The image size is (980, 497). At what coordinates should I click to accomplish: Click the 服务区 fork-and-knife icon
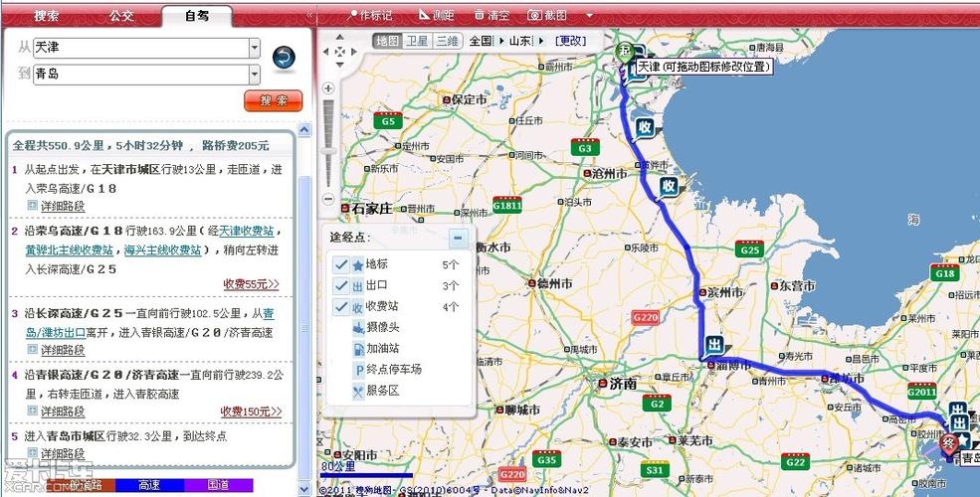pyautogui.click(x=358, y=392)
